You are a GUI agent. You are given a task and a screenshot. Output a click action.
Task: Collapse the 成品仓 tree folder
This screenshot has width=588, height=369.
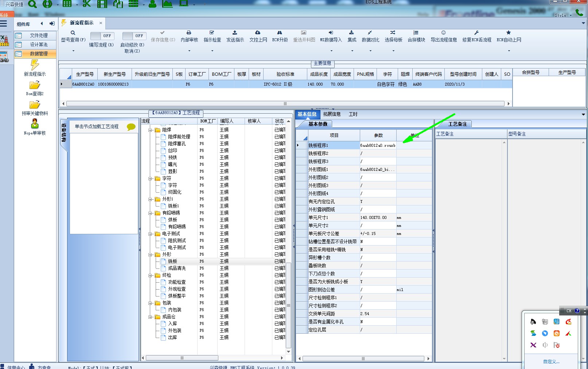coord(150,317)
